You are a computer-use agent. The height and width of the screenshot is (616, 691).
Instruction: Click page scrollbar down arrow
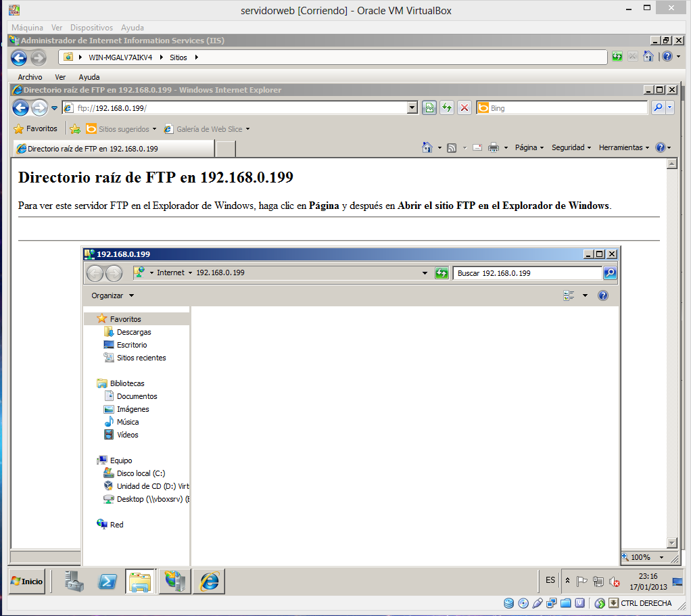point(672,542)
